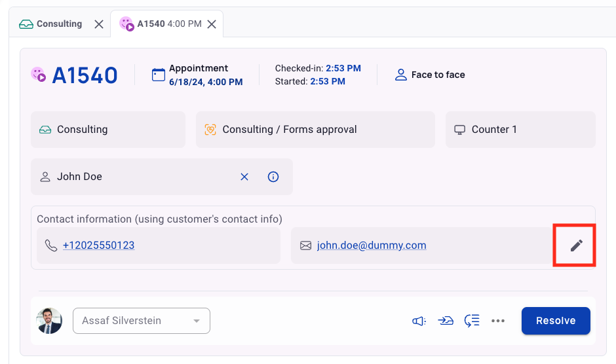The width and height of the screenshot is (616, 364).
Task: Click the return to queue list icon
Action: [472, 321]
